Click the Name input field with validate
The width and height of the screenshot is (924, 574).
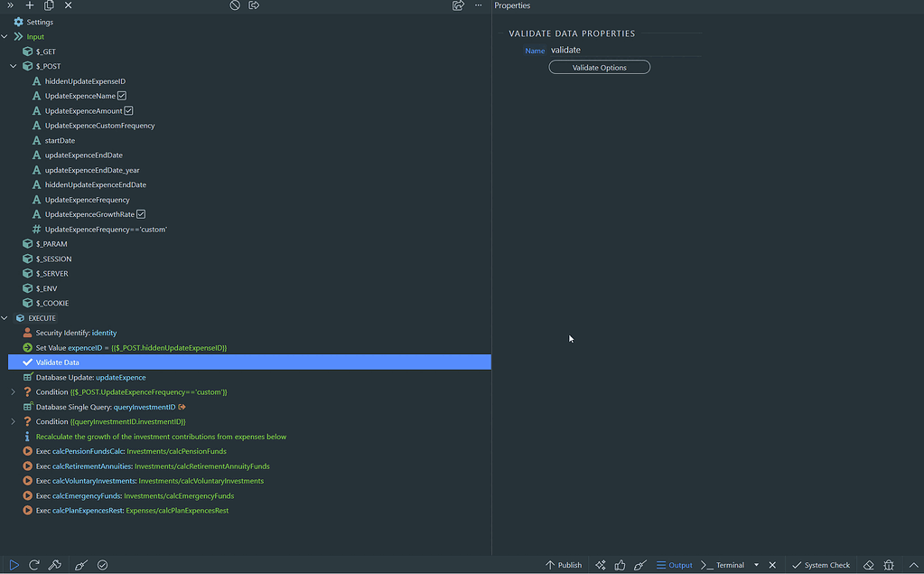[625, 50]
